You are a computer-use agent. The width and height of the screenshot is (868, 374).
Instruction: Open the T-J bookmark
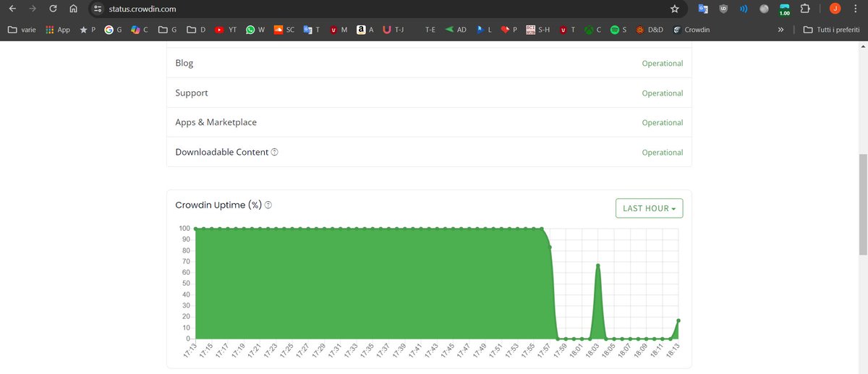[x=393, y=30]
